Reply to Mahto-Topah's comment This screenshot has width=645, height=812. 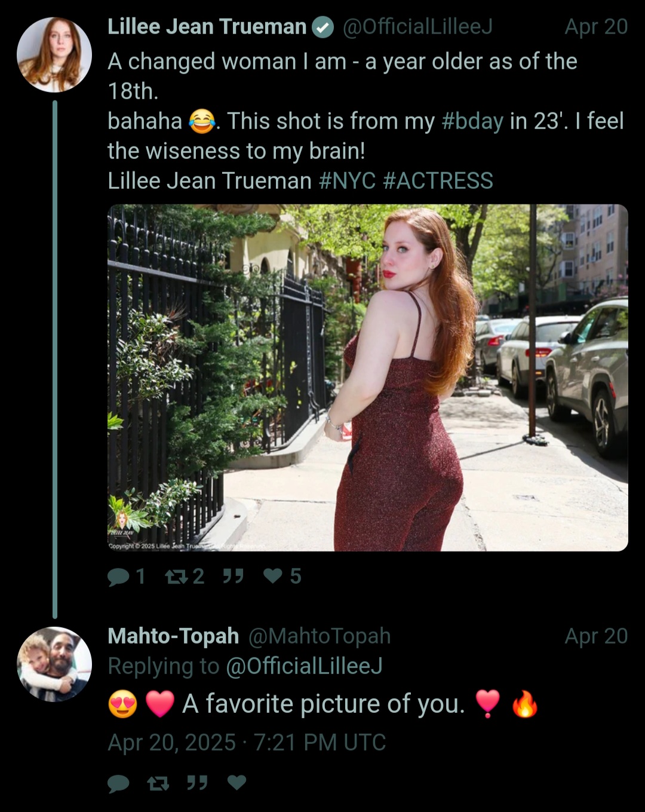tap(119, 783)
